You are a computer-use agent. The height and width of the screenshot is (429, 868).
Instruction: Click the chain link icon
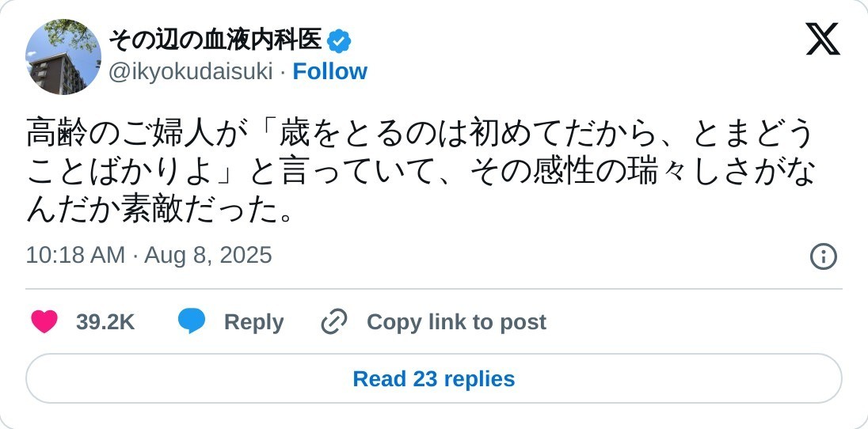coord(334,322)
